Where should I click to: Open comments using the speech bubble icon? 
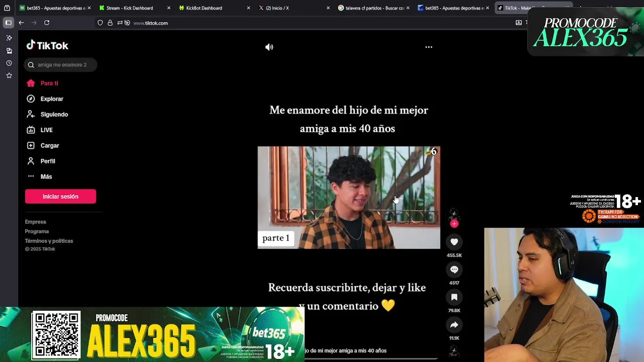(454, 269)
